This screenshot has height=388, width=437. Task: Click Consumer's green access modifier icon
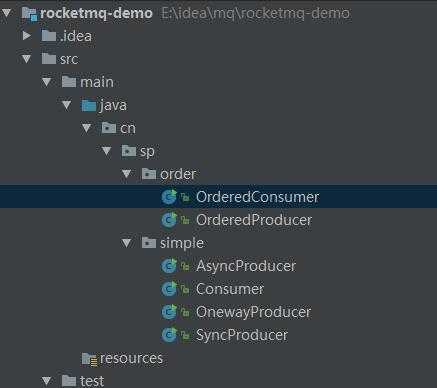coord(185,289)
